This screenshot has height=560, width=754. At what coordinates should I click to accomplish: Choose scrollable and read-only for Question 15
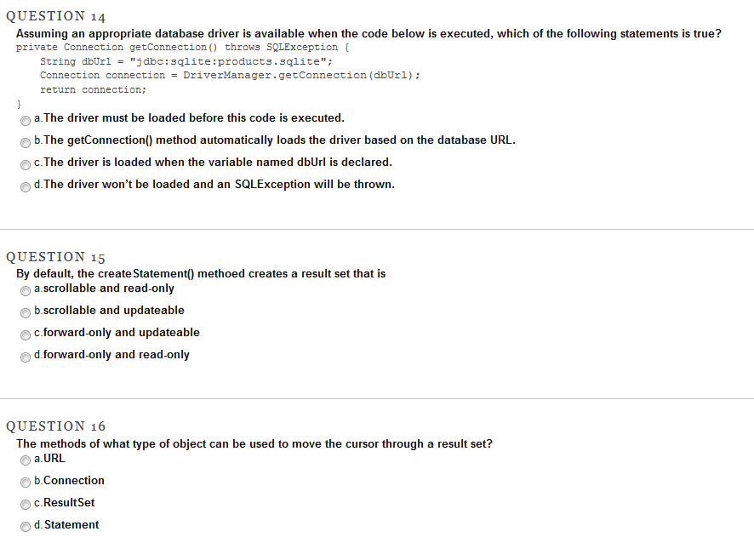pos(26,291)
